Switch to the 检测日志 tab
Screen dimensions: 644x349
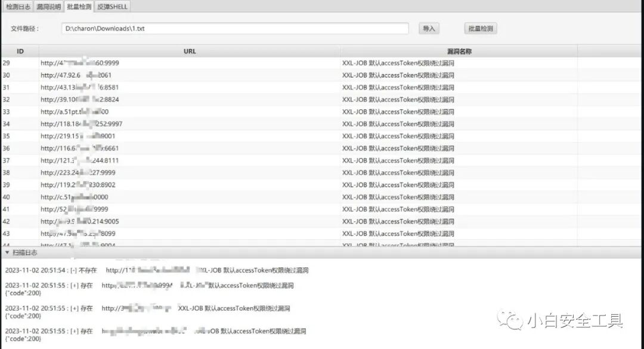tap(18, 7)
